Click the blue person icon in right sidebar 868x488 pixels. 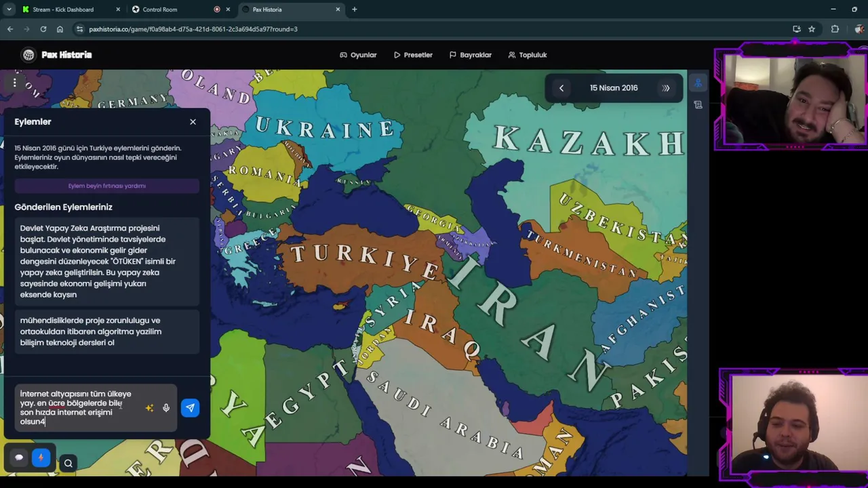pos(698,83)
